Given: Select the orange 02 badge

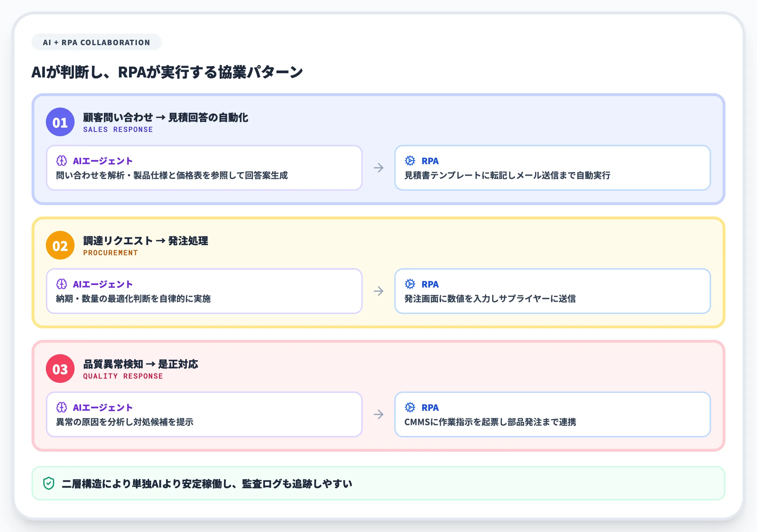Looking at the screenshot, I should [x=60, y=246].
